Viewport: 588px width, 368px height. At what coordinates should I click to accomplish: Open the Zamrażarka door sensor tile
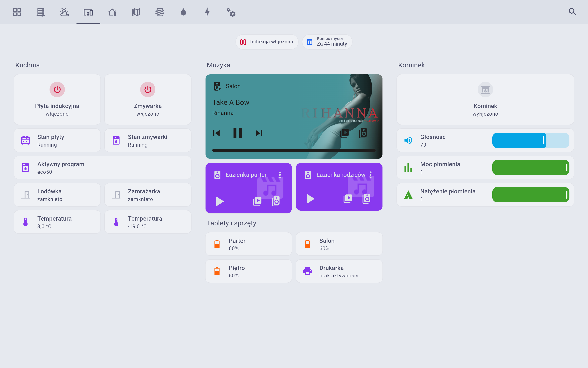[x=148, y=195]
